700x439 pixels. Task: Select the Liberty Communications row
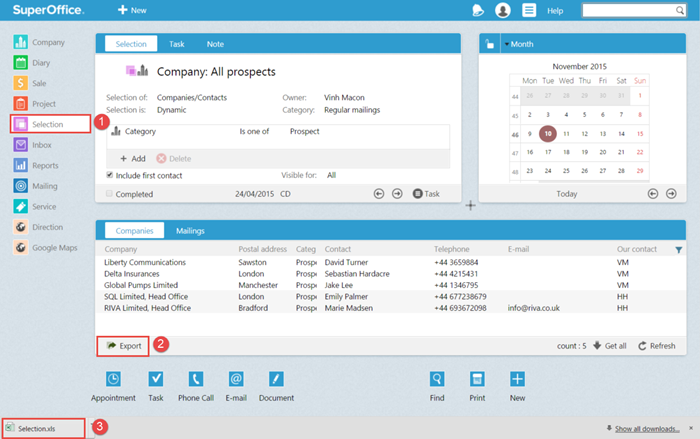pos(391,262)
